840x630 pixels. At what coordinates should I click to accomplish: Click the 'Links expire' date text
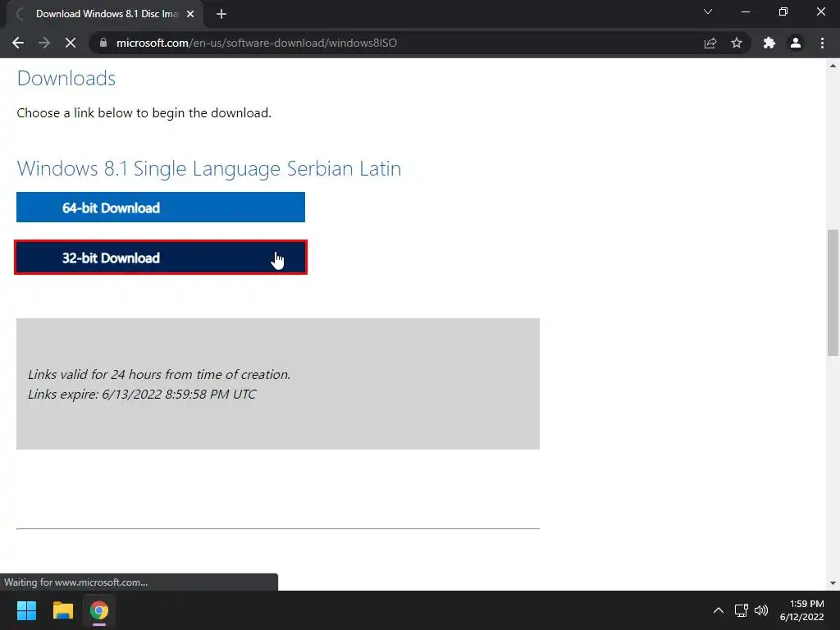[142, 395]
